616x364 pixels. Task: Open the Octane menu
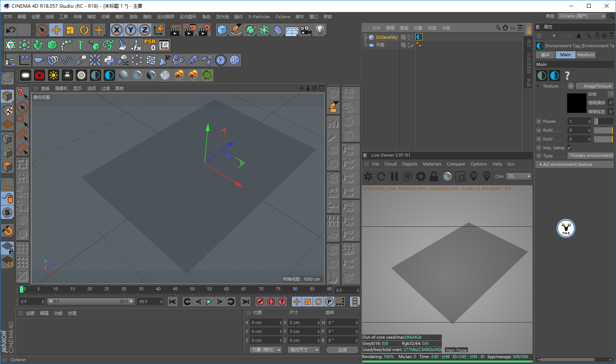coord(282,17)
